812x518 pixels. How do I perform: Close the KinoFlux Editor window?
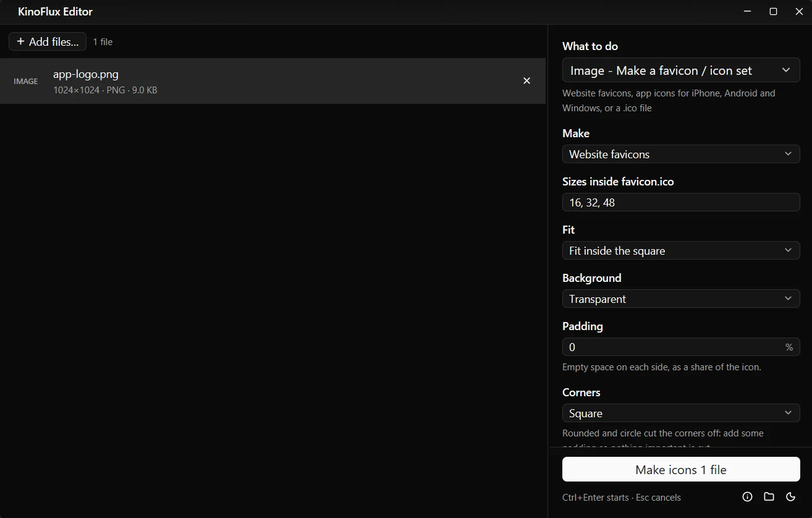tap(799, 12)
